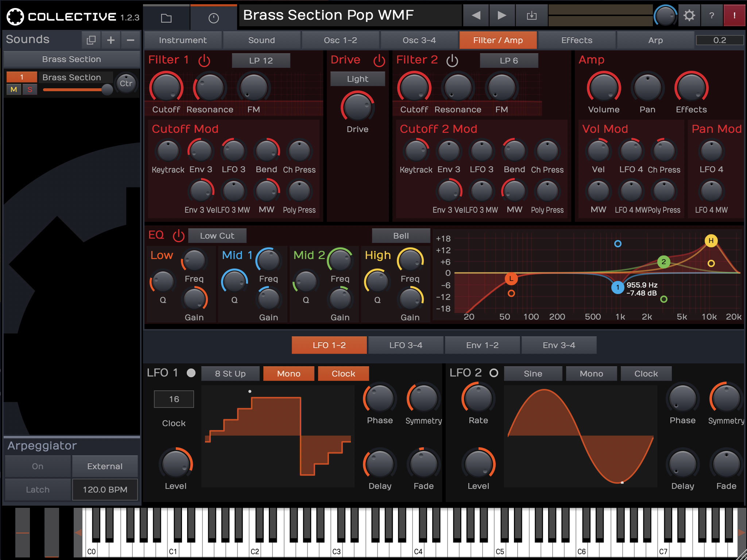Open the recent presets clock icon
This screenshot has width=747, height=560.
tap(213, 18)
